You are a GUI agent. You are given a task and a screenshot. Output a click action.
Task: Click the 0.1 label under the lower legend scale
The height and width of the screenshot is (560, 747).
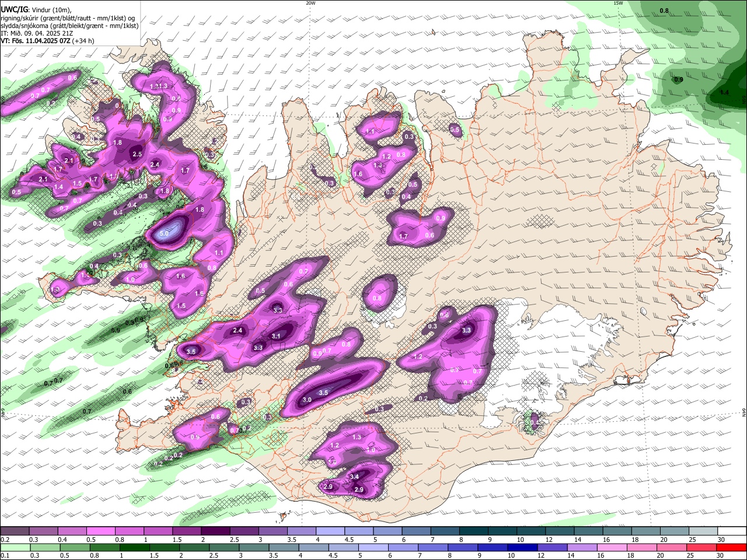[5, 555]
